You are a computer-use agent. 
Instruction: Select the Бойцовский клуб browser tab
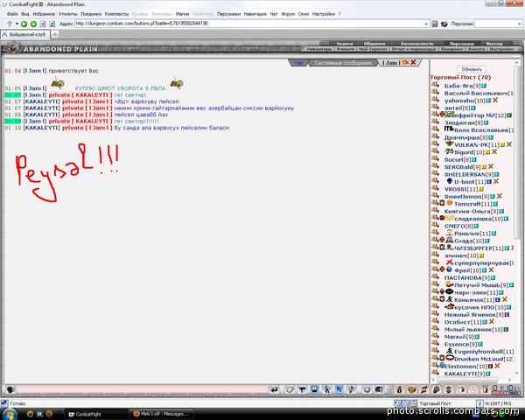click(x=25, y=34)
